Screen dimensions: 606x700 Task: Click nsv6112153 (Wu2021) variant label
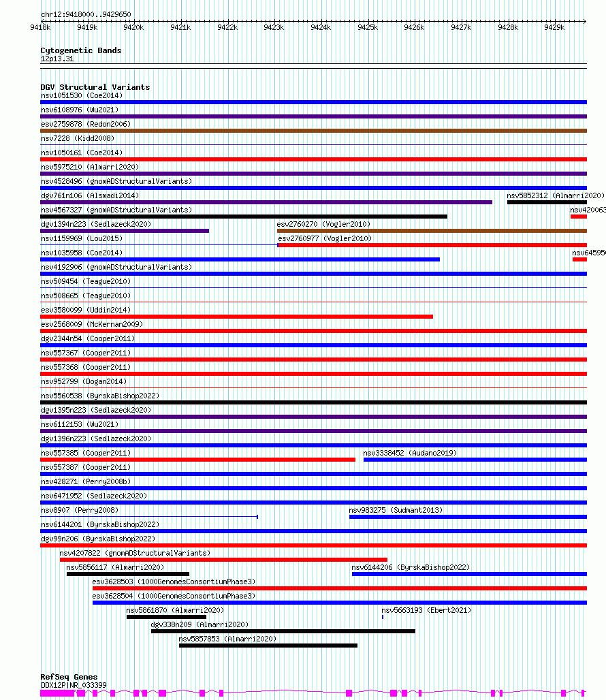pyautogui.click(x=80, y=424)
